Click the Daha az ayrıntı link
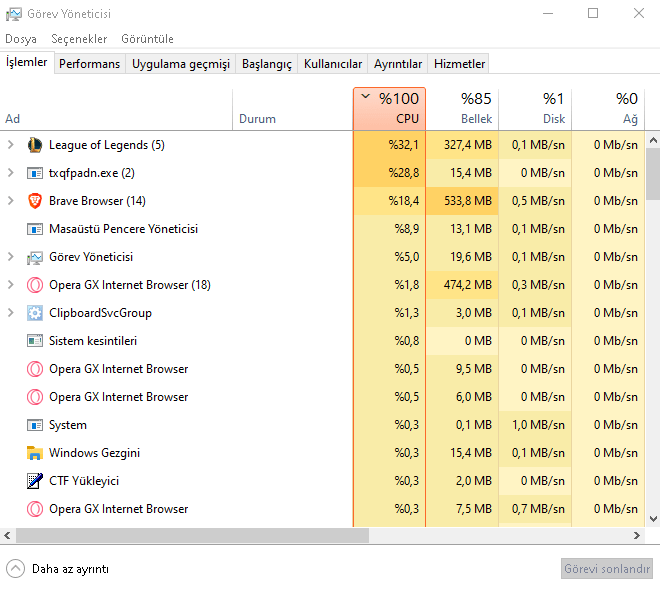The width and height of the screenshot is (660, 590). [70, 569]
